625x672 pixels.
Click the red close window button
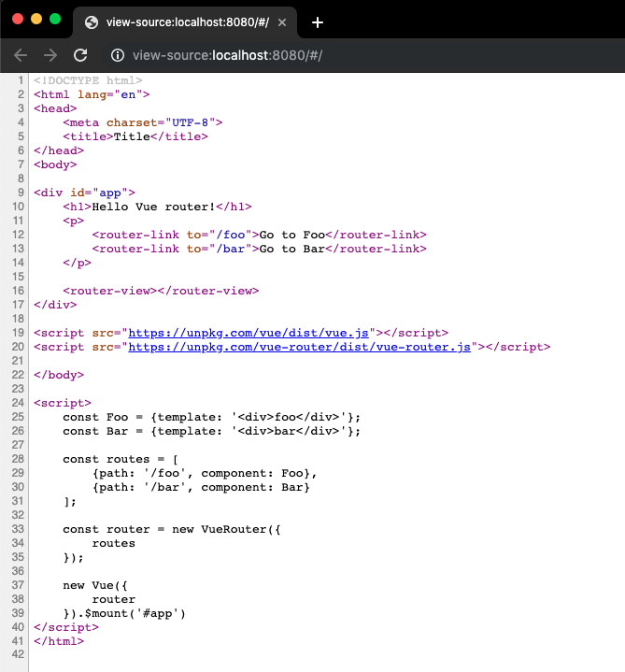(18, 19)
